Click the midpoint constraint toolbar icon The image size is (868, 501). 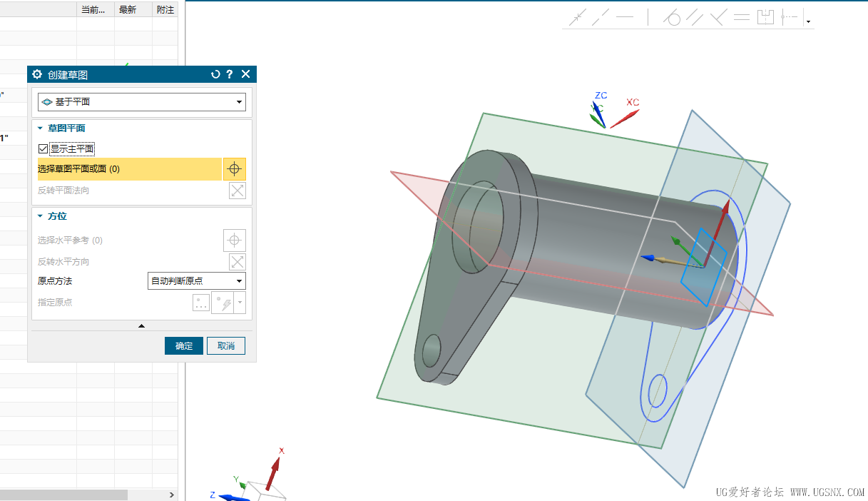click(x=788, y=17)
